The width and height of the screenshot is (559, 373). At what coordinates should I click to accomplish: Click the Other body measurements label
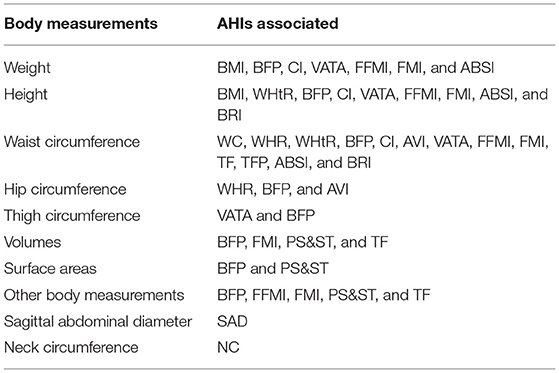[x=94, y=295]
